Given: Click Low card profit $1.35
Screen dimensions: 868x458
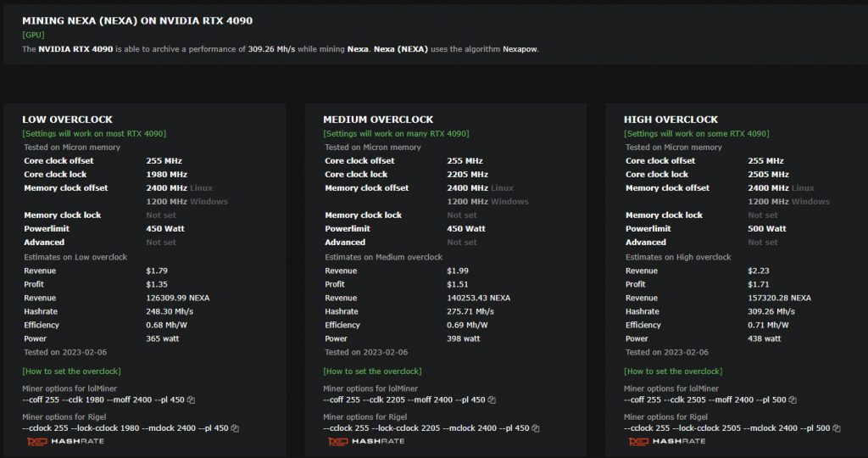Looking at the screenshot, I should 157,284.
